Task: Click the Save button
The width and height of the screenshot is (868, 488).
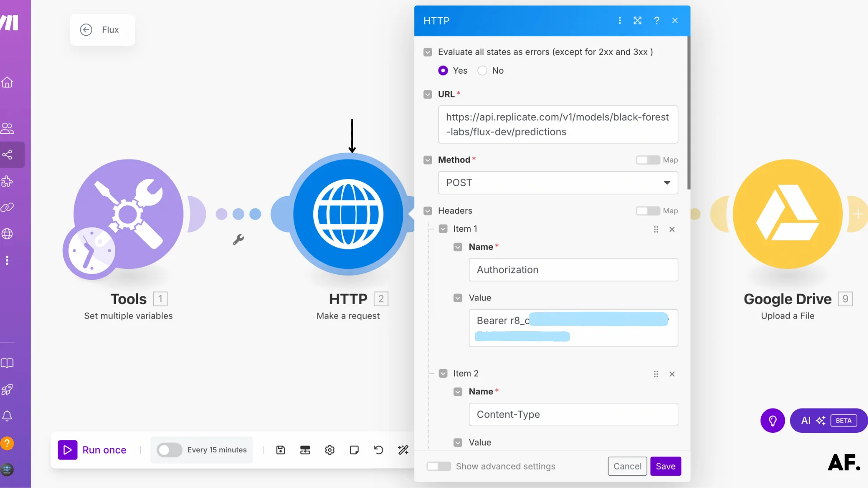Action: [x=665, y=466]
